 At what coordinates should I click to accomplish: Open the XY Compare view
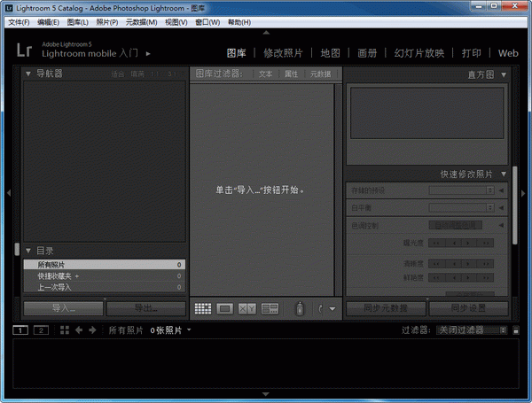246,308
